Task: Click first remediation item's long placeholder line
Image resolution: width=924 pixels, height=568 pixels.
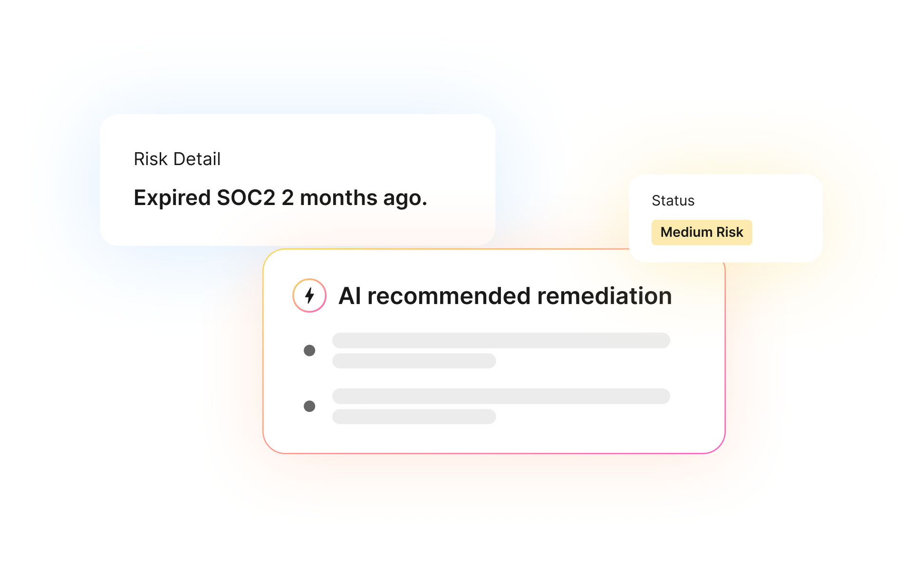Action: (501, 341)
